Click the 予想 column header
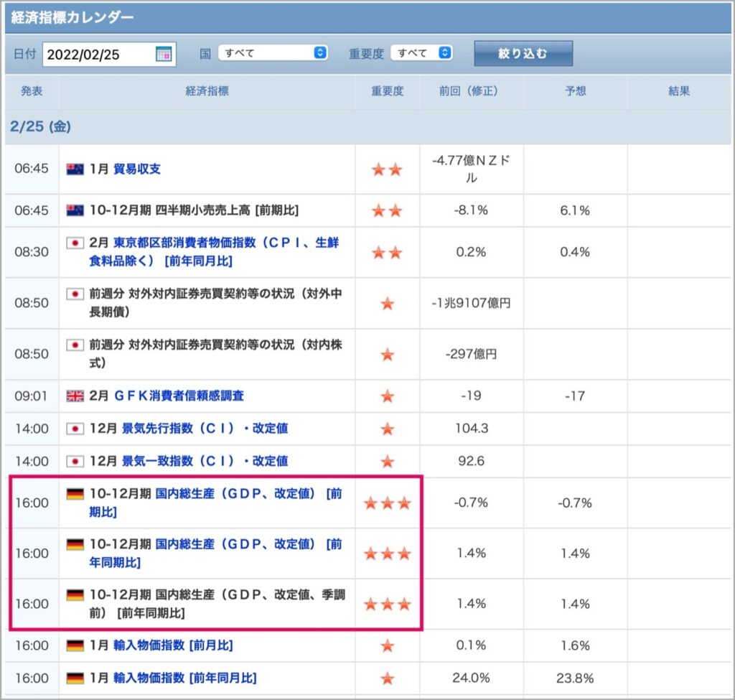The height and width of the screenshot is (700, 735). [x=575, y=91]
